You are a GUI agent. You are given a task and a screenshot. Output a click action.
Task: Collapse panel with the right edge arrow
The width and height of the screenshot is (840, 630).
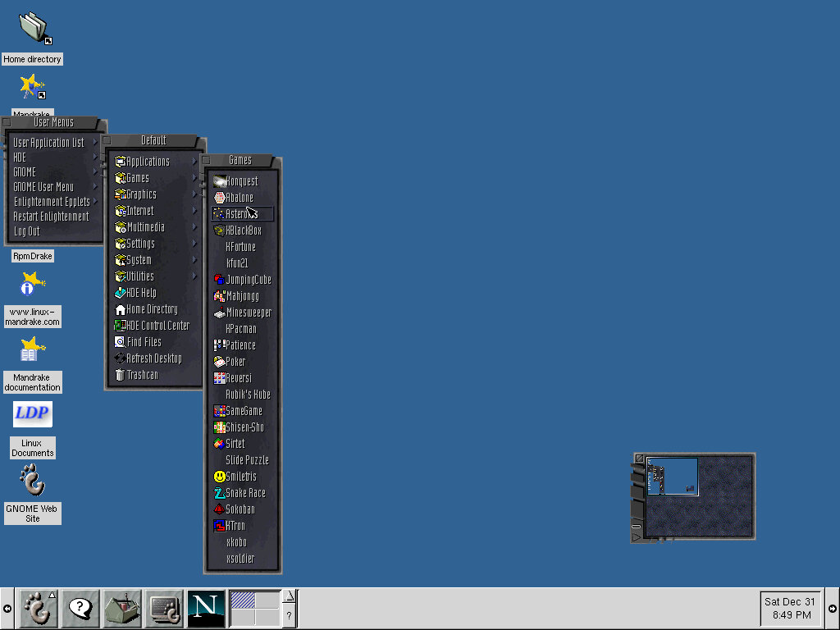(x=833, y=609)
